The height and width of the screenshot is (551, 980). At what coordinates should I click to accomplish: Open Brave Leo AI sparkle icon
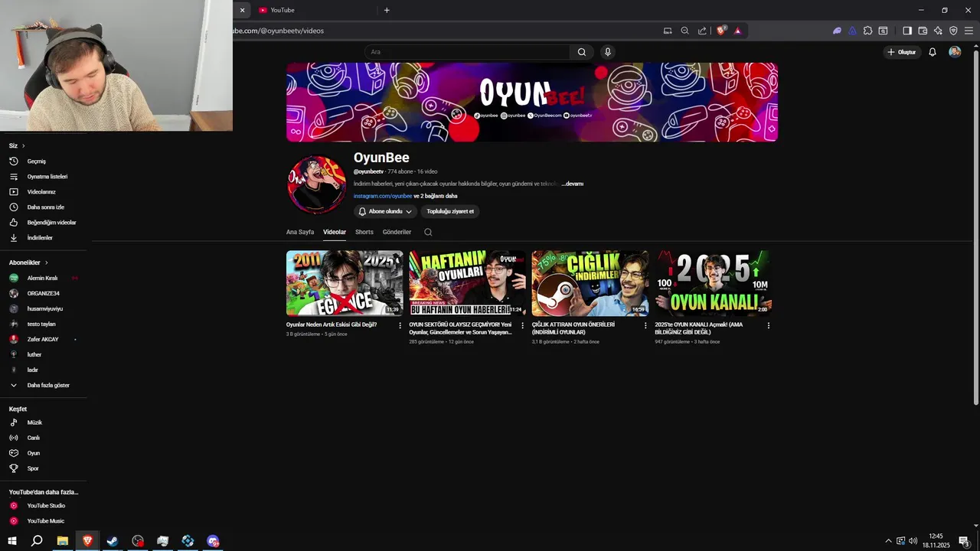[938, 31]
